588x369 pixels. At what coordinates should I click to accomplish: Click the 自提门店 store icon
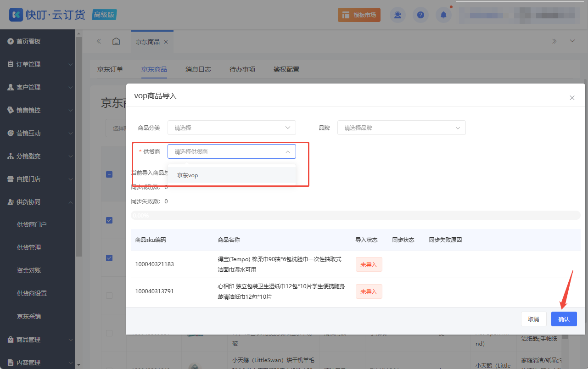coord(11,179)
